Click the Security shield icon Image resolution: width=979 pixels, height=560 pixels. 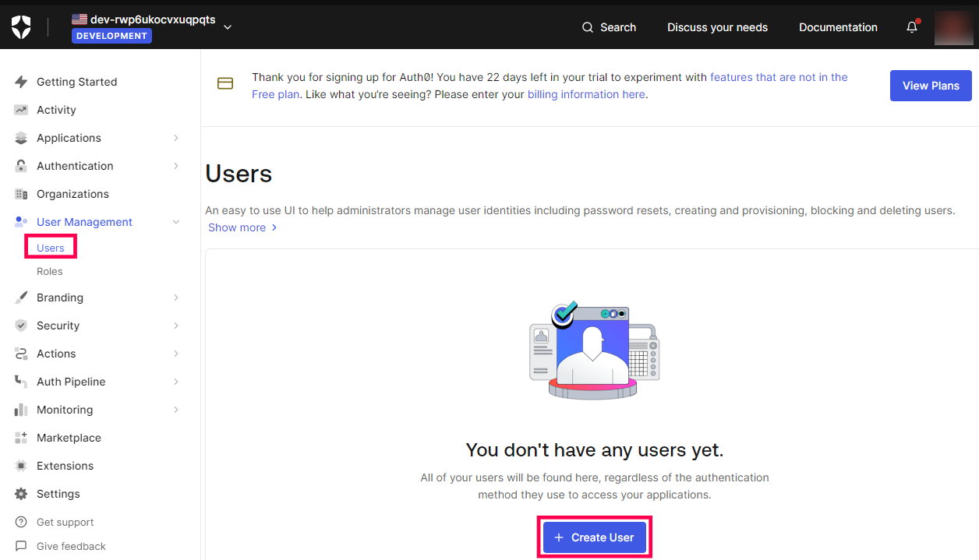click(21, 326)
